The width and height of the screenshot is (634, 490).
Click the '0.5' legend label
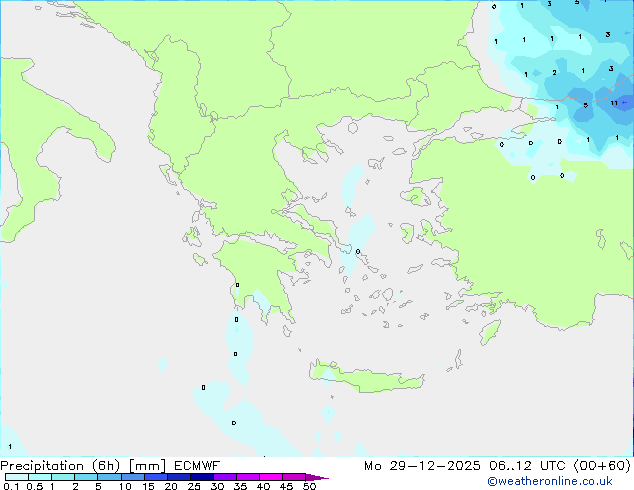(35, 486)
